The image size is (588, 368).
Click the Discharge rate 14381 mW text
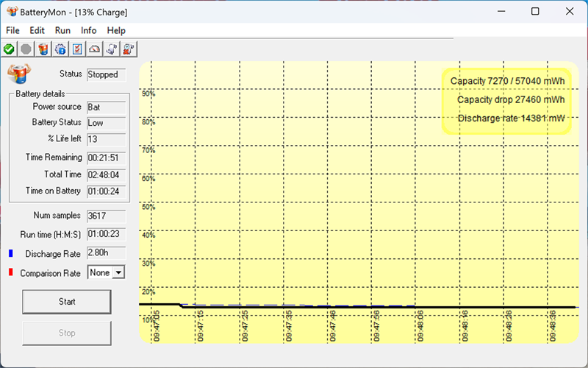511,118
